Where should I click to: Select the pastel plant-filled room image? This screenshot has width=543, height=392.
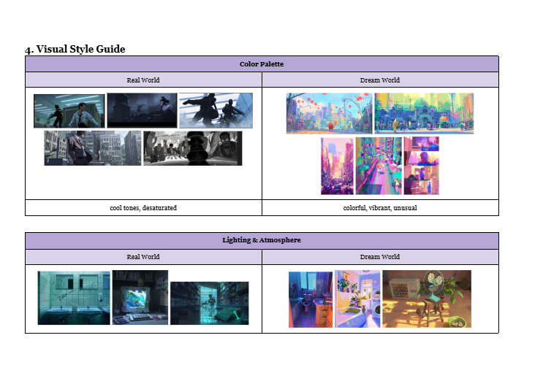point(357,299)
